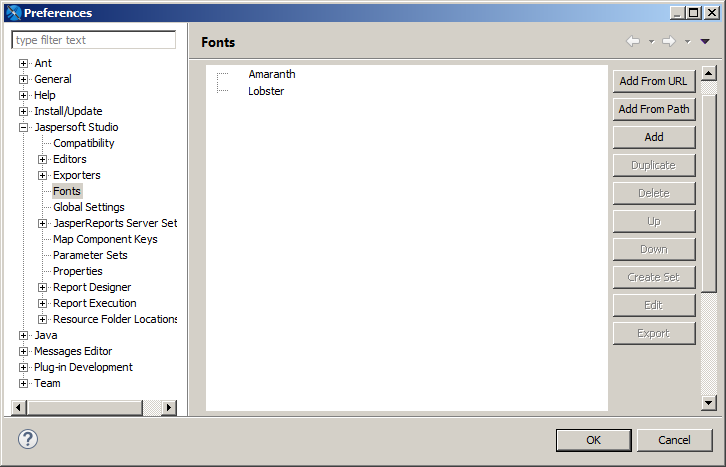The width and height of the screenshot is (726, 467).
Task: Click the Add From URL button
Action: (x=654, y=81)
